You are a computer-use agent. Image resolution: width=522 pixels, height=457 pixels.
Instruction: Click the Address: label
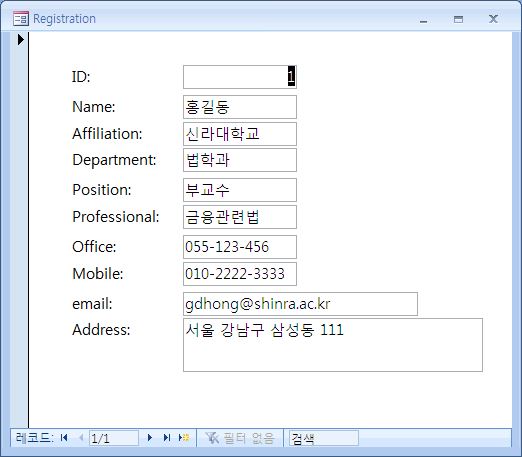coord(101,330)
